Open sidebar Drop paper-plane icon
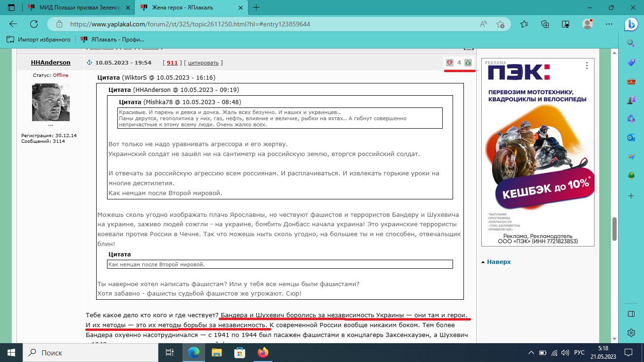The image size is (644, 362). tap(631, 156)
